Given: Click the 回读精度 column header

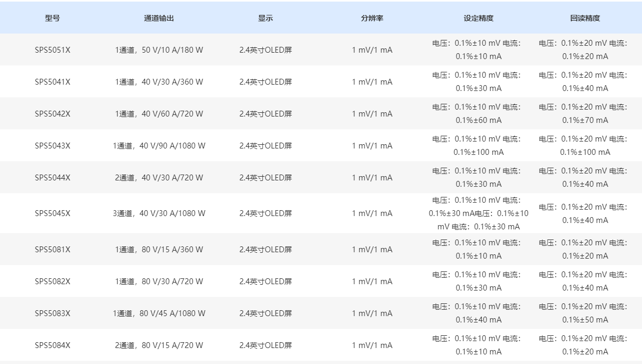Looking at the screenshot, I should pyautogui.click(x=585, y=18).
